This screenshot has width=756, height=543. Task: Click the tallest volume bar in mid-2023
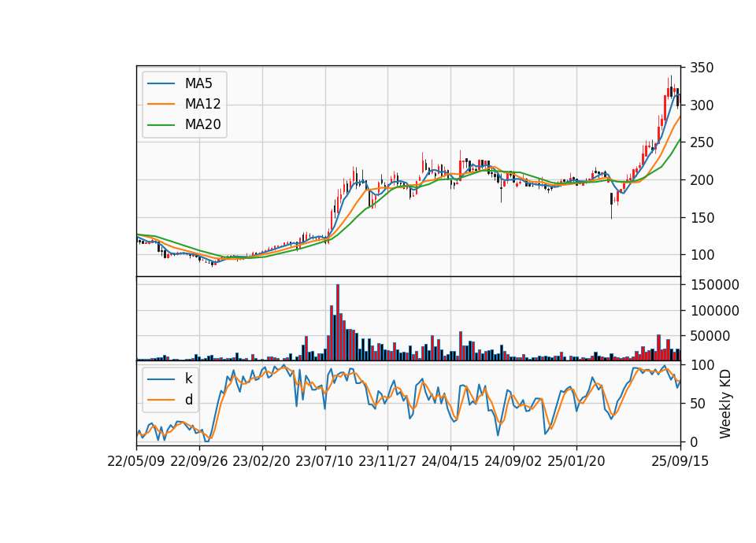tap(338, 323)
